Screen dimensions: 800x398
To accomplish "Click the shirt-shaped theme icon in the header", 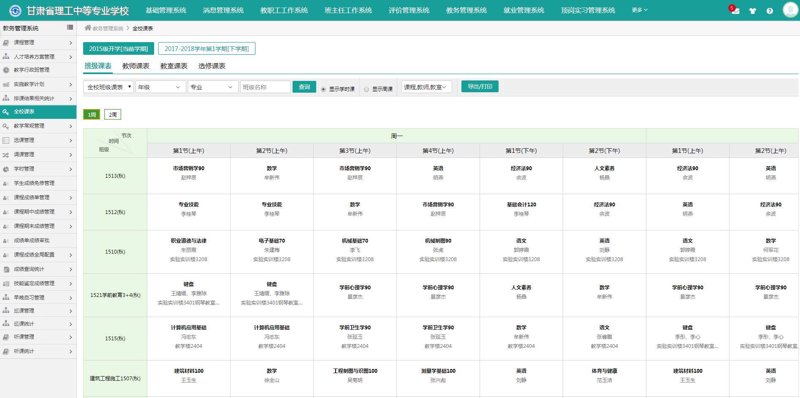I will 752,11.
